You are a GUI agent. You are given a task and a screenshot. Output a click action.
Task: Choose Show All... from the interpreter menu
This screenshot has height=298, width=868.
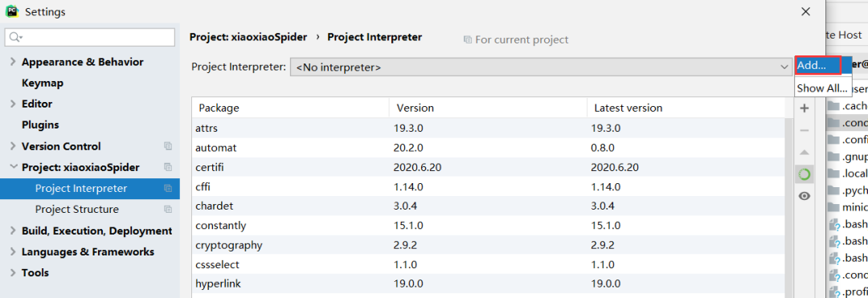pyautogui.click(x=822, y=88)
